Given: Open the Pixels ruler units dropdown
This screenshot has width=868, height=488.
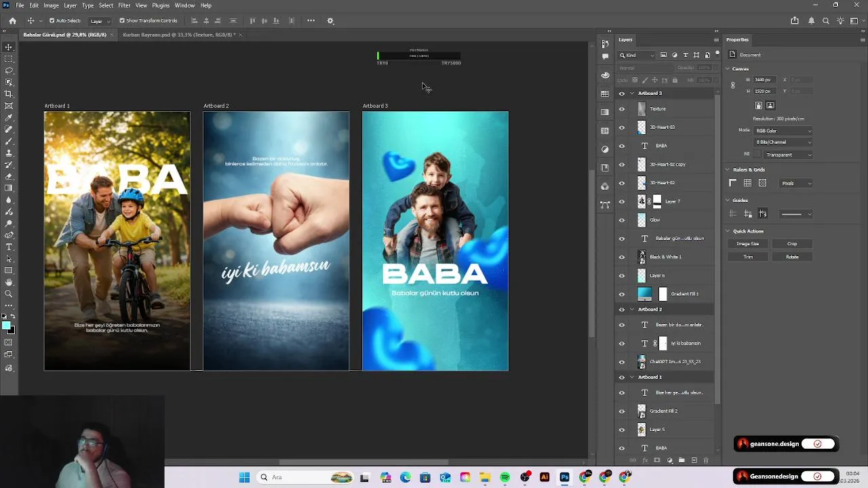Looking at the screenshot, I should [796, 183].
